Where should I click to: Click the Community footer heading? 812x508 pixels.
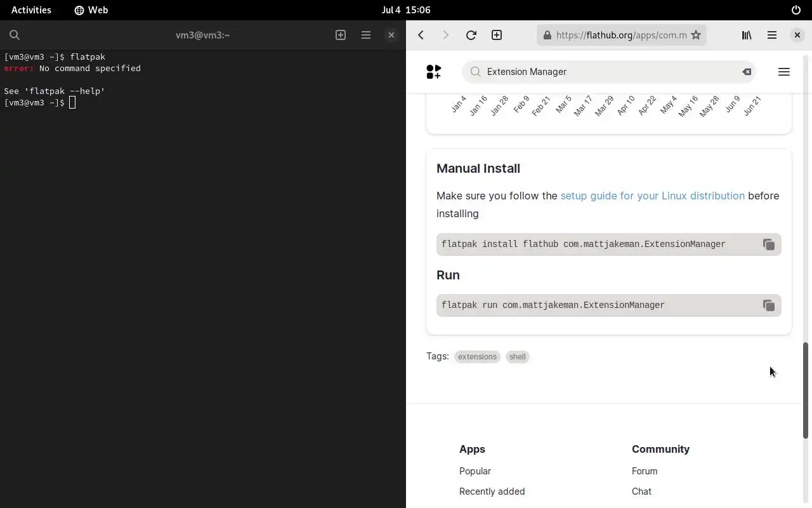coord(660,449)
